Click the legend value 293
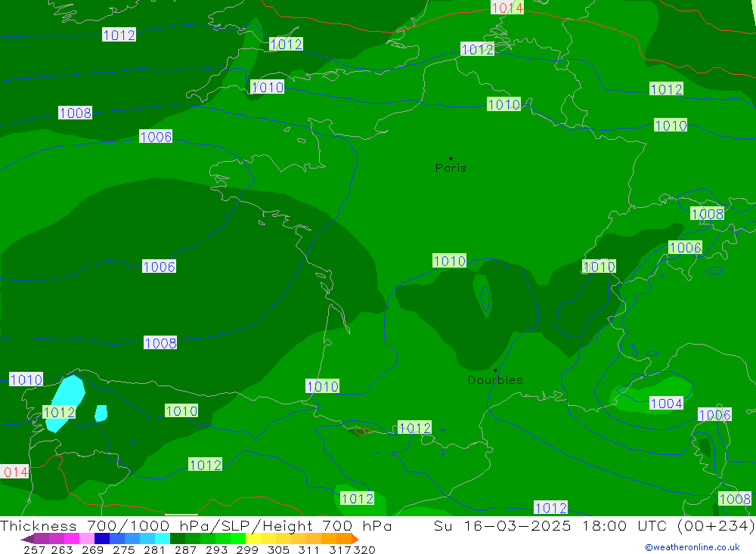756x554 pixels. click(216, 549)
